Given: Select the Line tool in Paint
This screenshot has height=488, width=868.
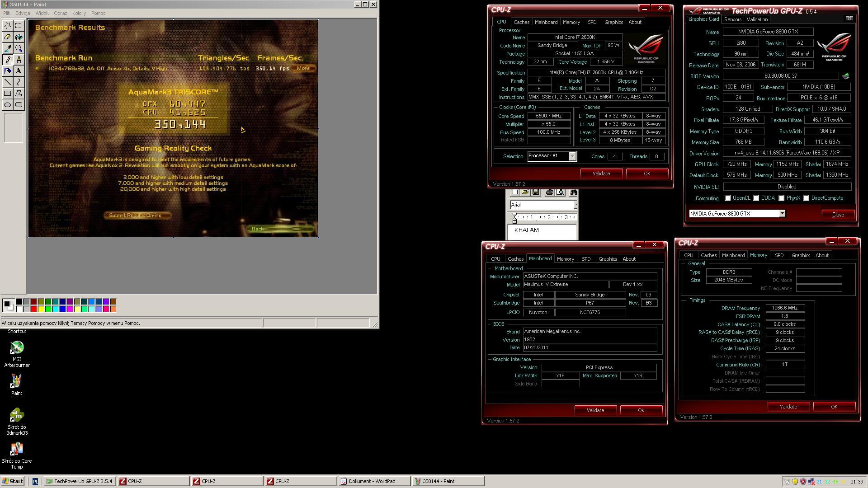Looking at the screenshot, I should click(8, 82).
